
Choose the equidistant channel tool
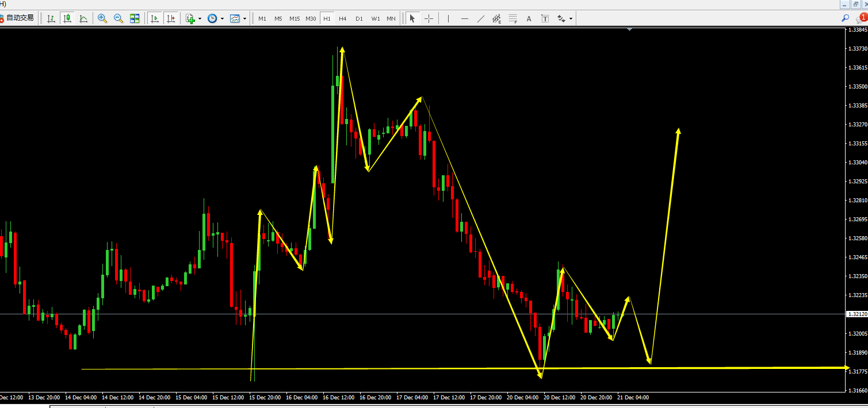tap(496, 18)
